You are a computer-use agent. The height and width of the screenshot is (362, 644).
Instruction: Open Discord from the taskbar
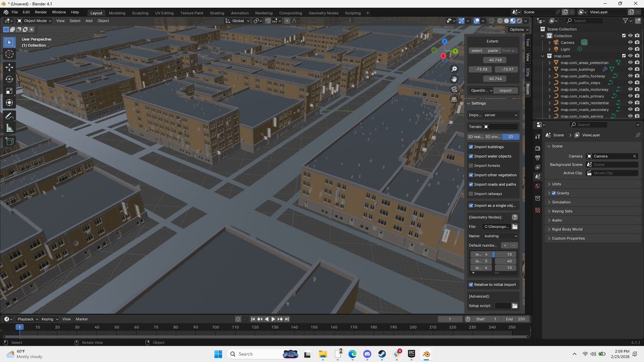pos(367,354)
